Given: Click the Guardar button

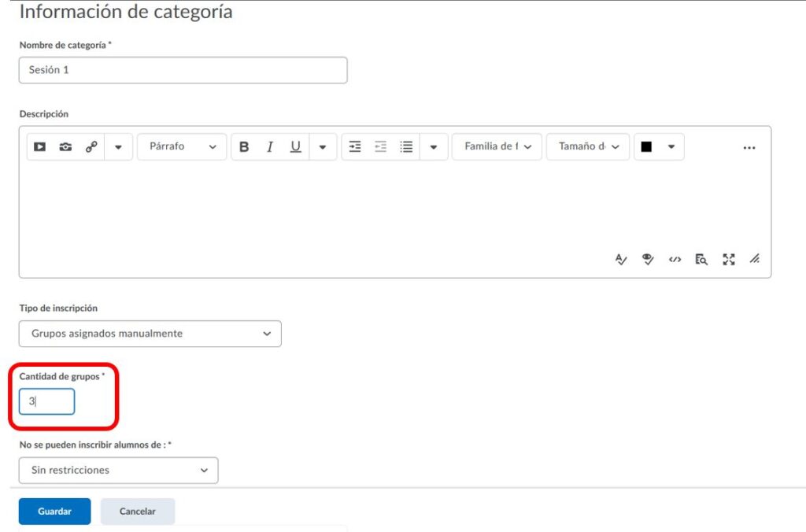Looking at the screenshot, I should tap(54, 512).
